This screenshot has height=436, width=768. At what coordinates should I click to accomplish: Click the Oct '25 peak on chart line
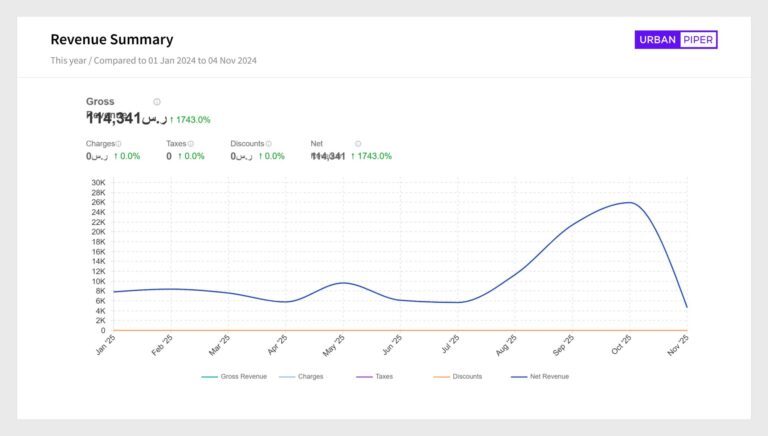click(x=629, y=202)
